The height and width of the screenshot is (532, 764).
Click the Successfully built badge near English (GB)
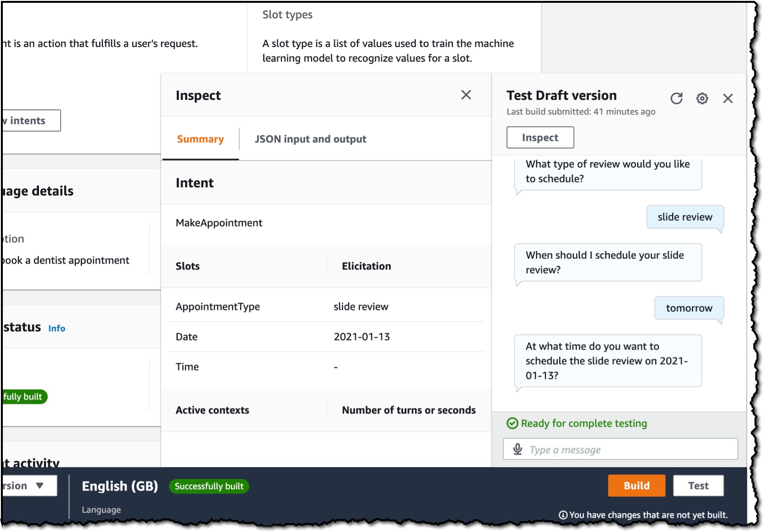coord(209,486)
